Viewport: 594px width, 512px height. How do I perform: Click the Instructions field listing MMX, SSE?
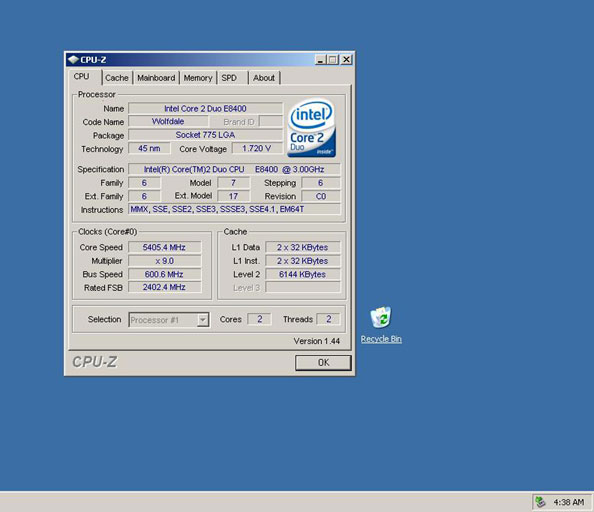234,209
